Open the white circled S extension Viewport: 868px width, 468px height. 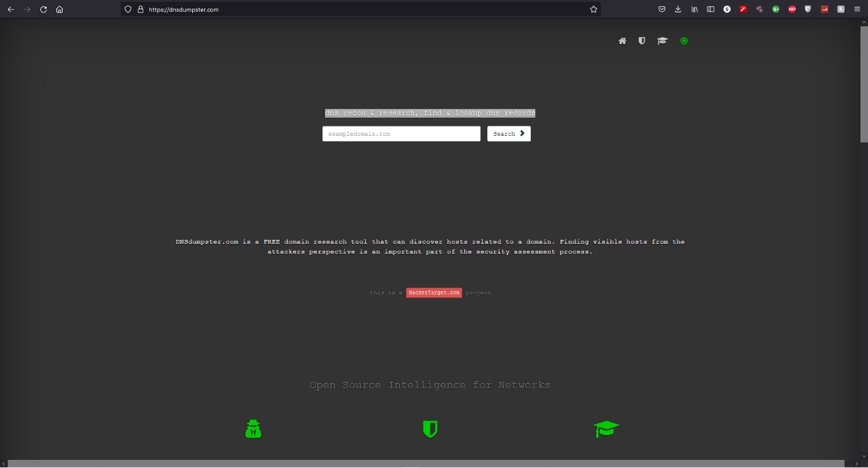coord(727,9)
